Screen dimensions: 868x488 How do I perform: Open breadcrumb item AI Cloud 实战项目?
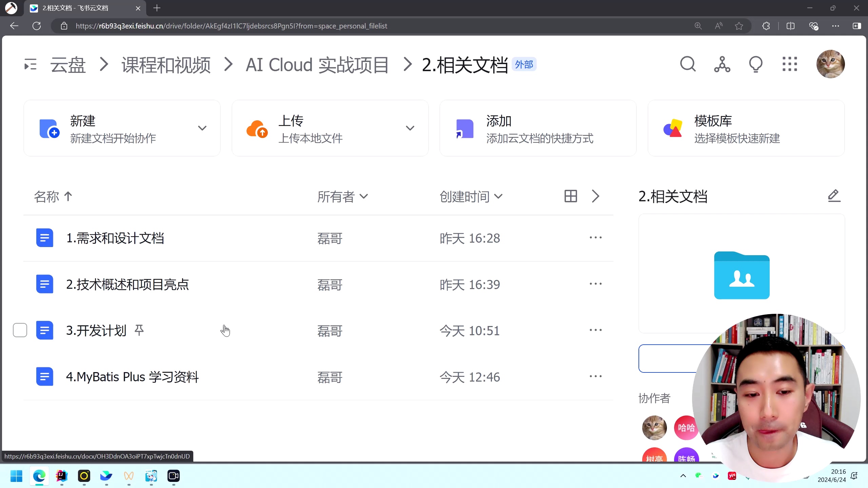(317, 65)
